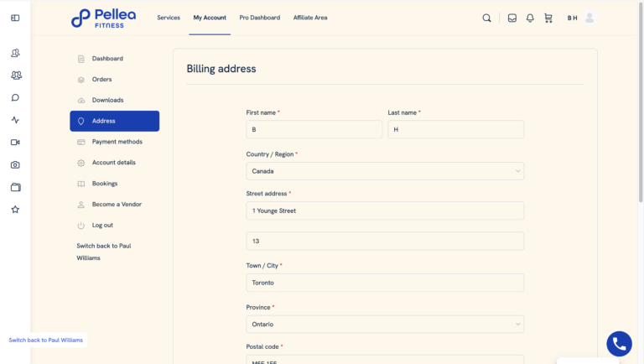Click the second address line field with 13
This screenshot has width=644, height=364.
tap(385, 242)
